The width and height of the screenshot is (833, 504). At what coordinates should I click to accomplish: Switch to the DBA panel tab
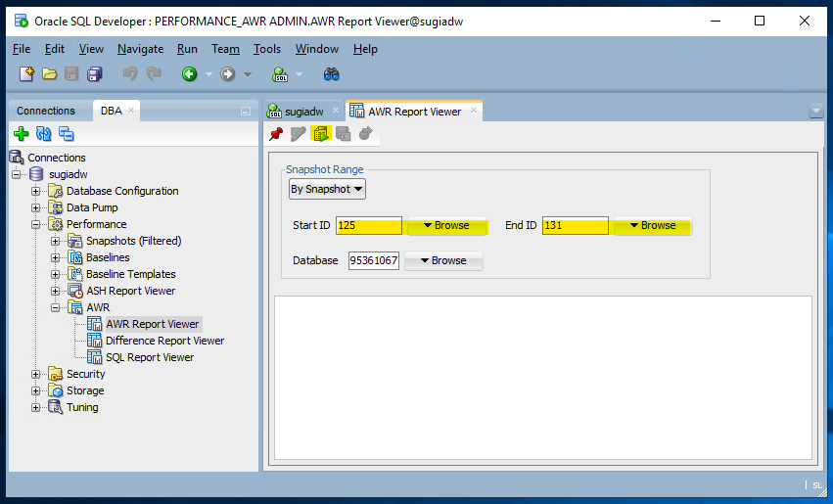coord(111,111)
